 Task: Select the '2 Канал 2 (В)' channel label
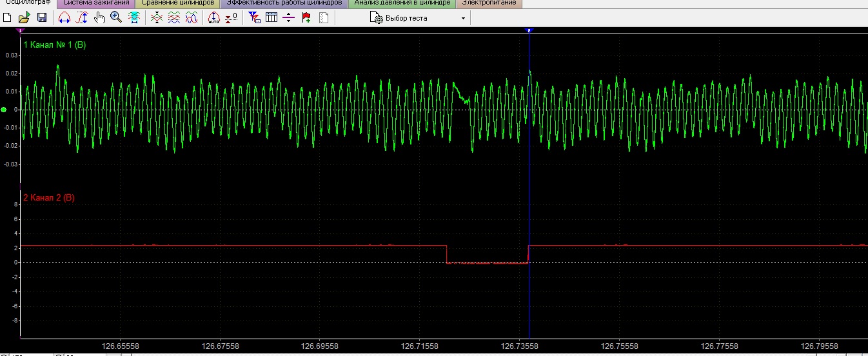49,197
